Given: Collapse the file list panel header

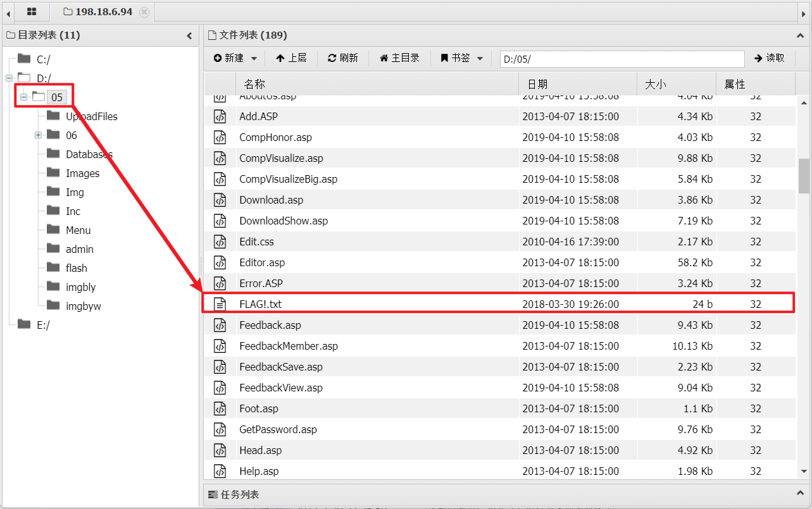Looking at the screenshot, I should pos(800,36).
